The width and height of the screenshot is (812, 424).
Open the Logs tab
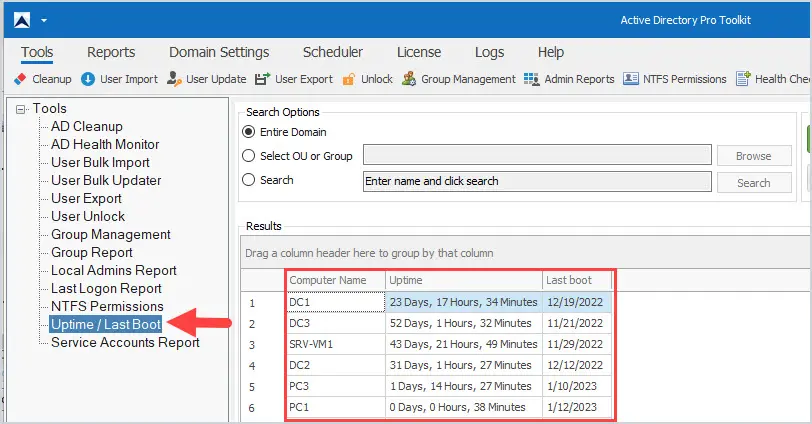pos(489,52)
